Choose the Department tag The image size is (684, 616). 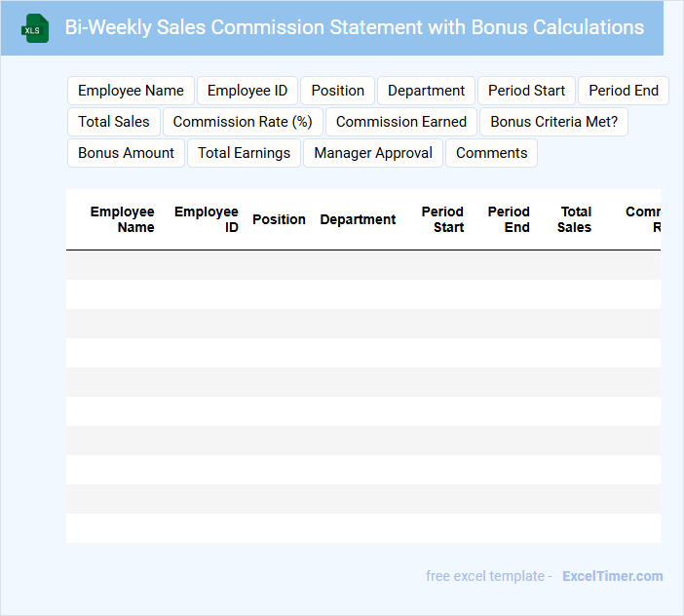click(426, 91)
